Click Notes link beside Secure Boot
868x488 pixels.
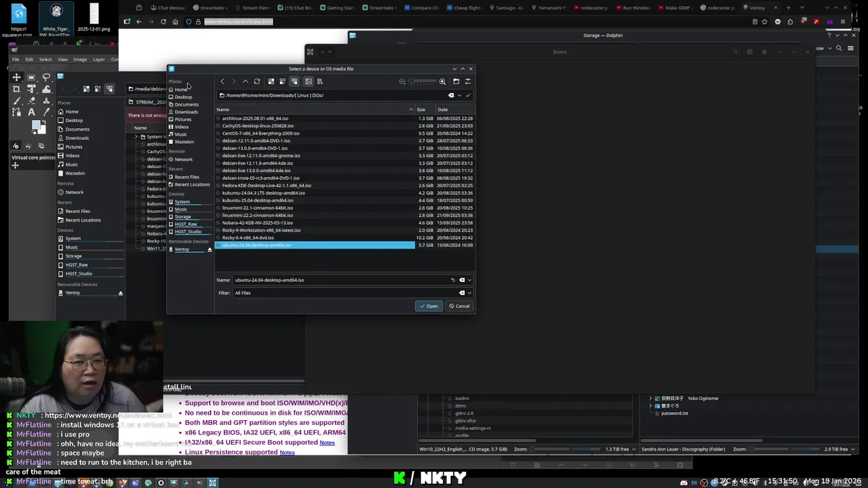(327, 443)
